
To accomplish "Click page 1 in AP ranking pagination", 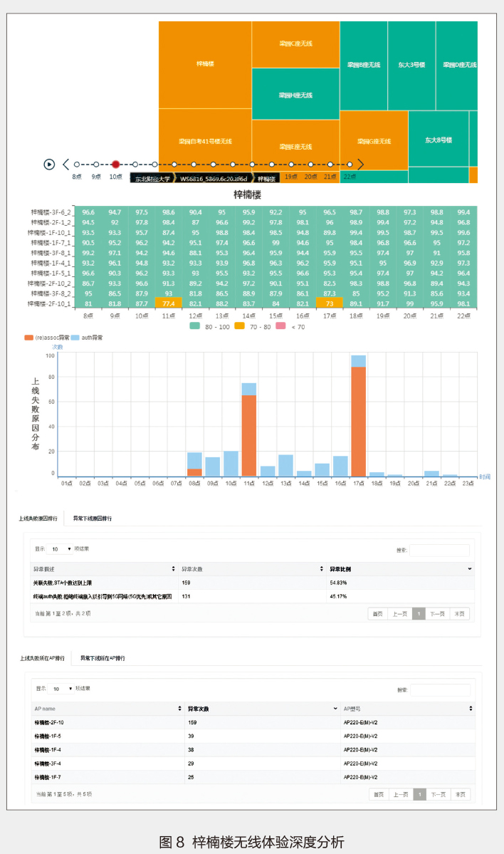I will tap(419, 795).
